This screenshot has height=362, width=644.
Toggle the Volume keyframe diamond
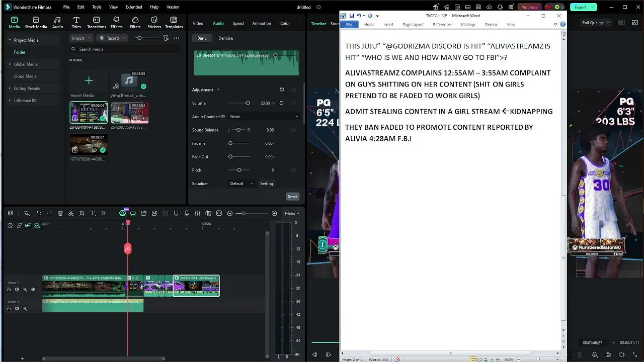pos(293,103)
